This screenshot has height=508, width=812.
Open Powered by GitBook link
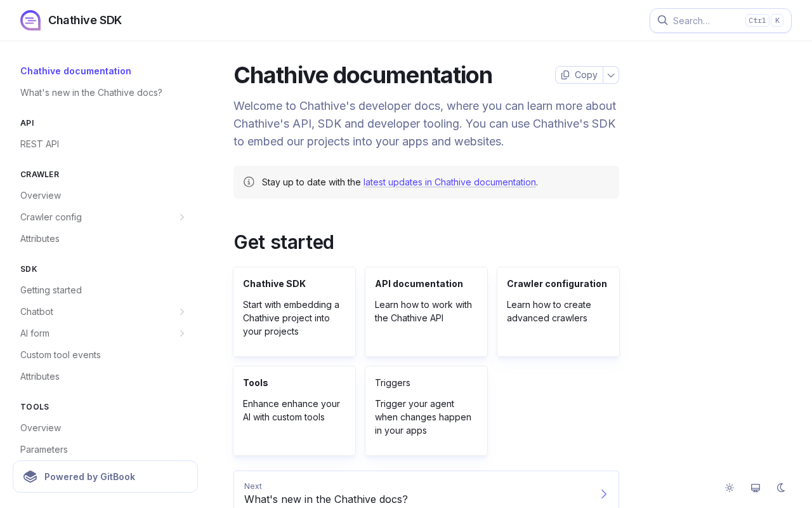point(105,477)
